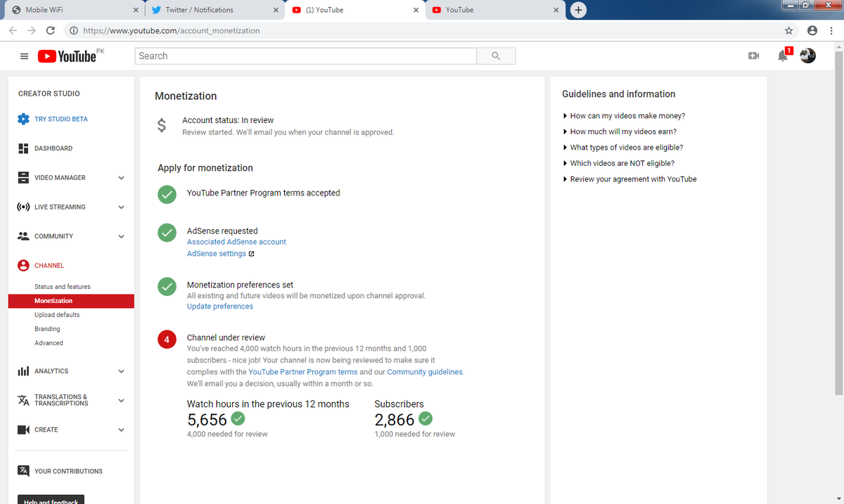Open the notifications bell
Viewport: 844px width, 504px height.
pyautogui.click(x=783, y=56)
